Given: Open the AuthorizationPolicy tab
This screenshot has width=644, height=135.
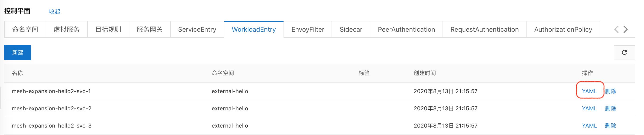Looking at the screenshot, I should point(563,30).
